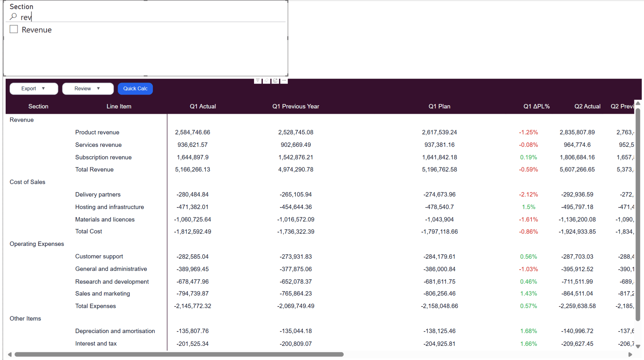
Task: Select 'Research and development' line item
Action: tap(112, 282)
